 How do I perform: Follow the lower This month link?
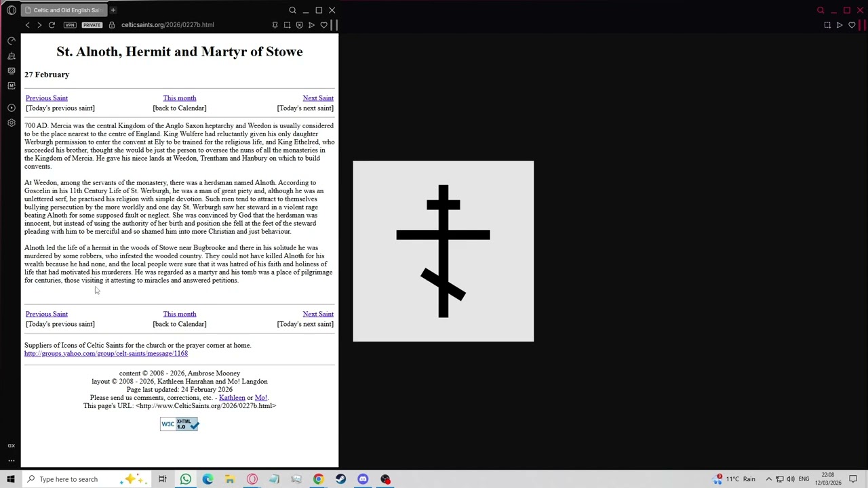pos(180,314)
